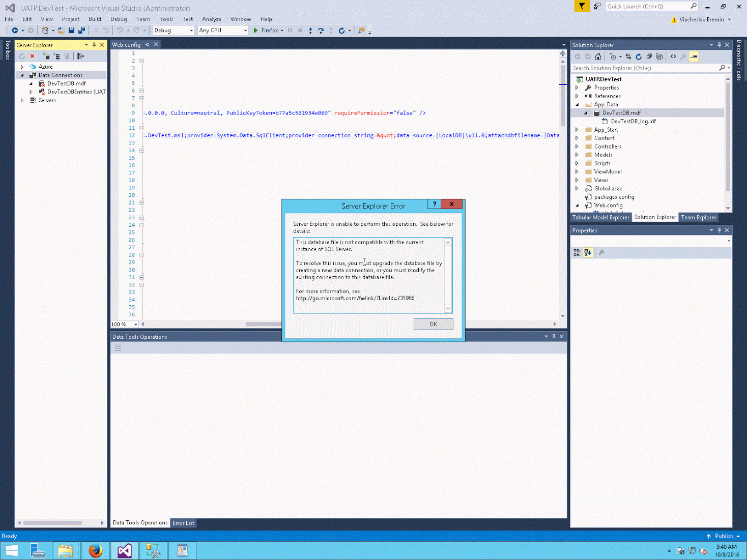Click Collapse All icon in Solution Explorer
Image resolution: width=747 pixels, height=560 pixels.
[x=649, y=56]
